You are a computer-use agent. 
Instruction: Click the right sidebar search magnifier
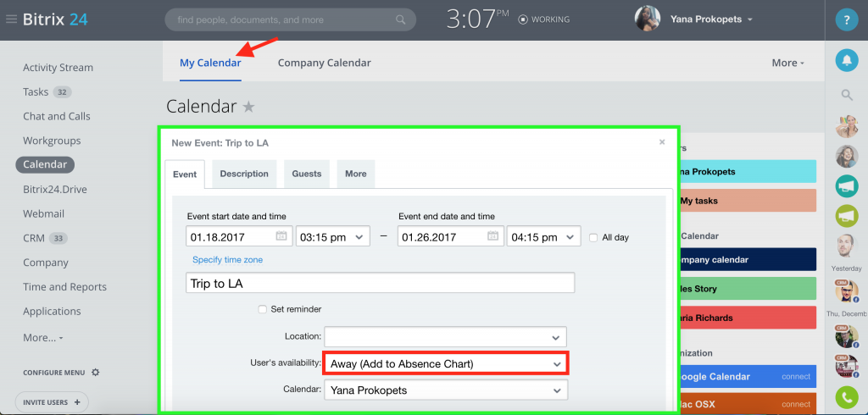[x=847, y=95]
